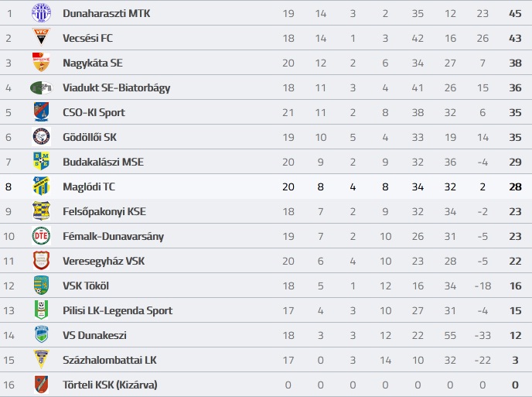Viewport: 532px width, 397px height.
Task: Open the VS Dunakeszi team page
Action: pyautogui.click(x=94, y=335)
